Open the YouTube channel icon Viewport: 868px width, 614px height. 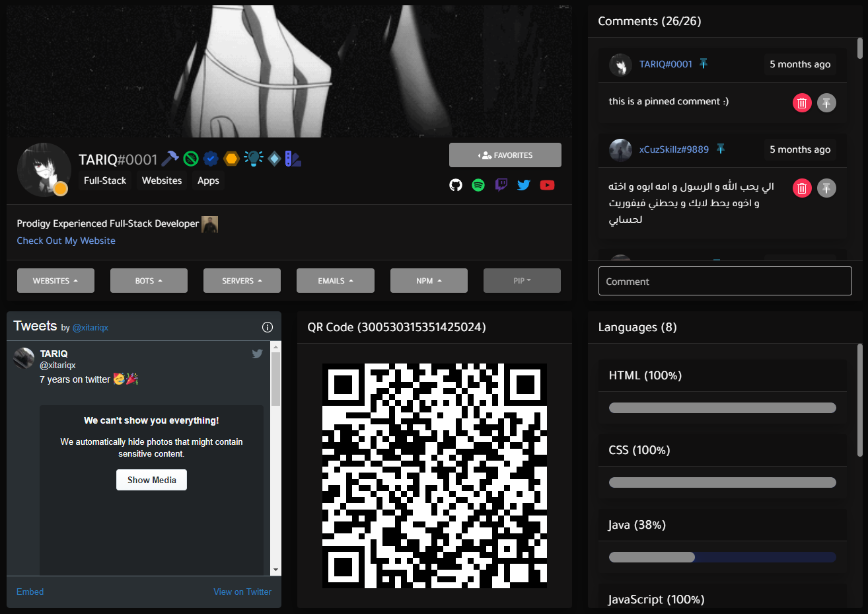[547, 185]
